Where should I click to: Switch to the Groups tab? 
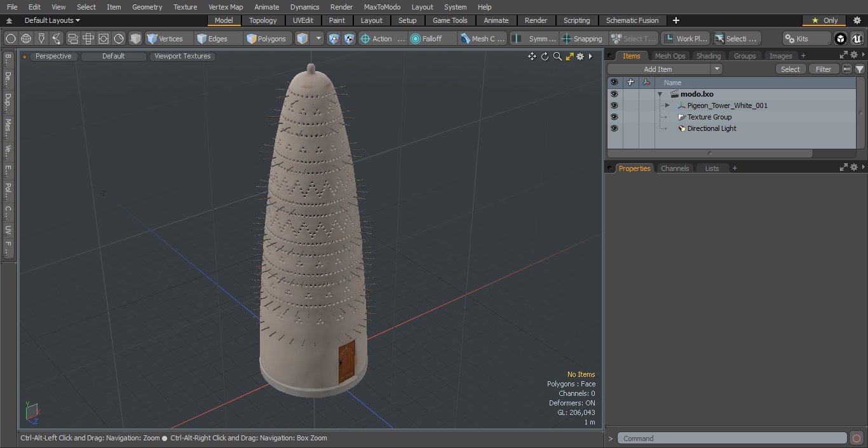point(745,56)
